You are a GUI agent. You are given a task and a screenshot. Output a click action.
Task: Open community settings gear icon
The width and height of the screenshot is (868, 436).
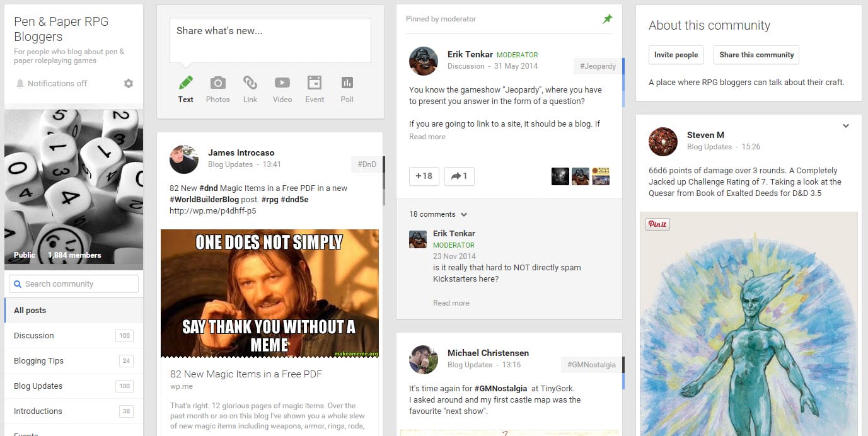[129, 83]
